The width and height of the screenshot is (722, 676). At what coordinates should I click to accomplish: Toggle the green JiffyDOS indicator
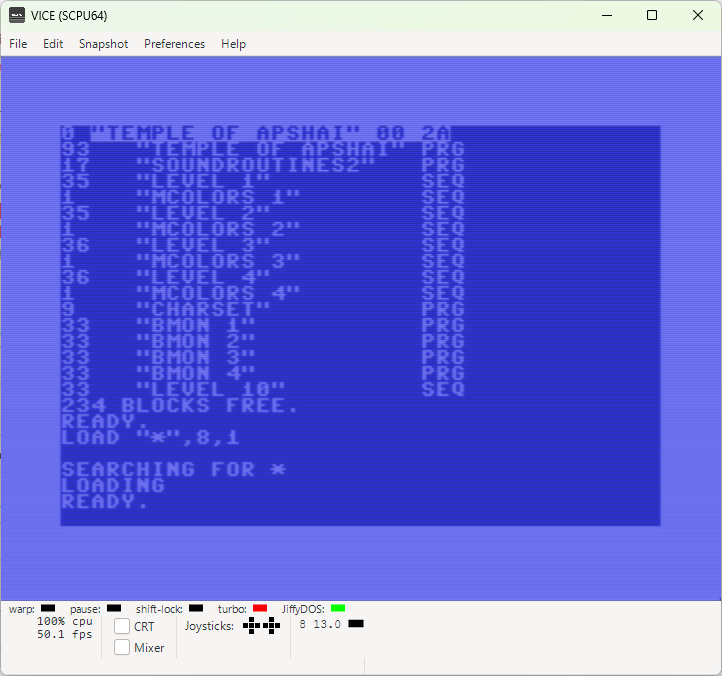point(338,608)
